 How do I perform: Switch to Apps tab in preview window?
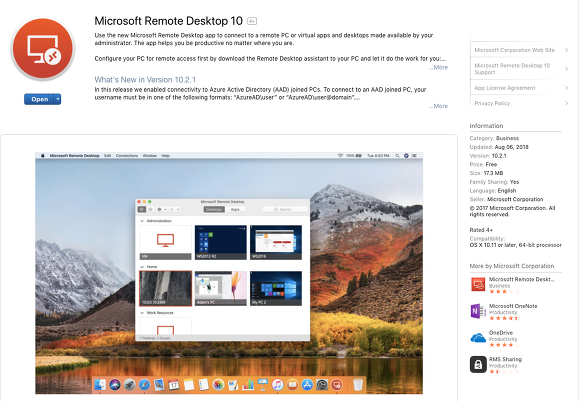click(x=235, y=209)
